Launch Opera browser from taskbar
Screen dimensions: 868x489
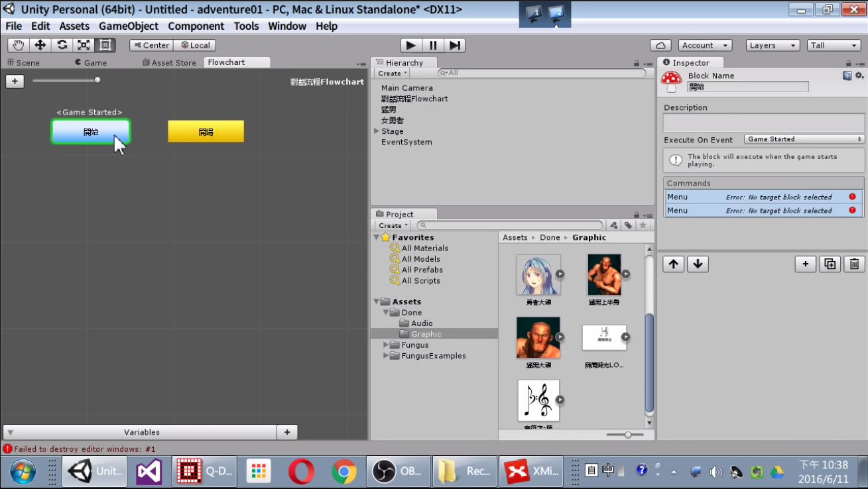(302, 472)
